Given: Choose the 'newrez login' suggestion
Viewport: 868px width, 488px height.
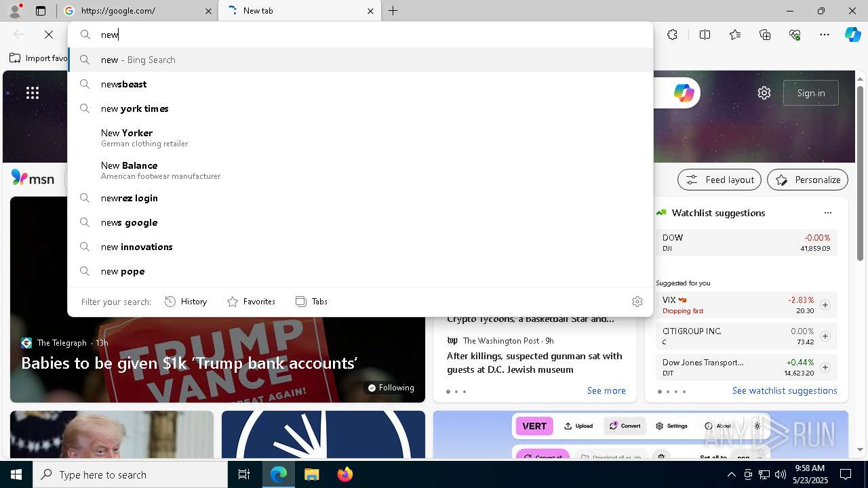Looking at the screenshot, I should tap(360, 198).
